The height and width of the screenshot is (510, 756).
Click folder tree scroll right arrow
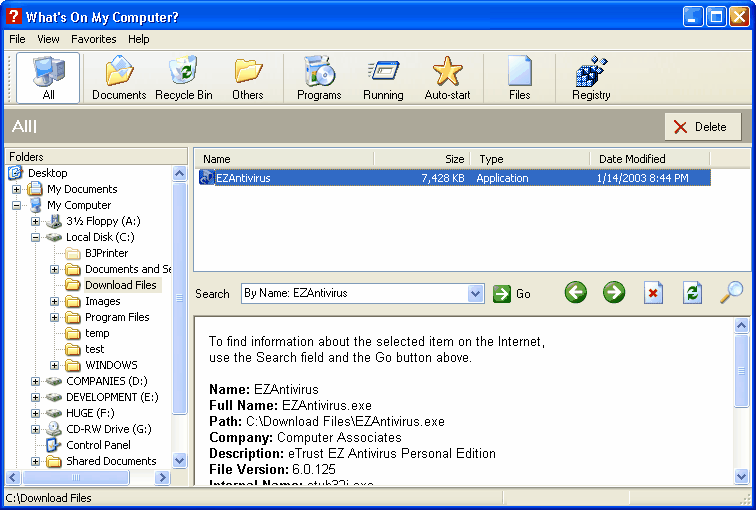(162, 478)
